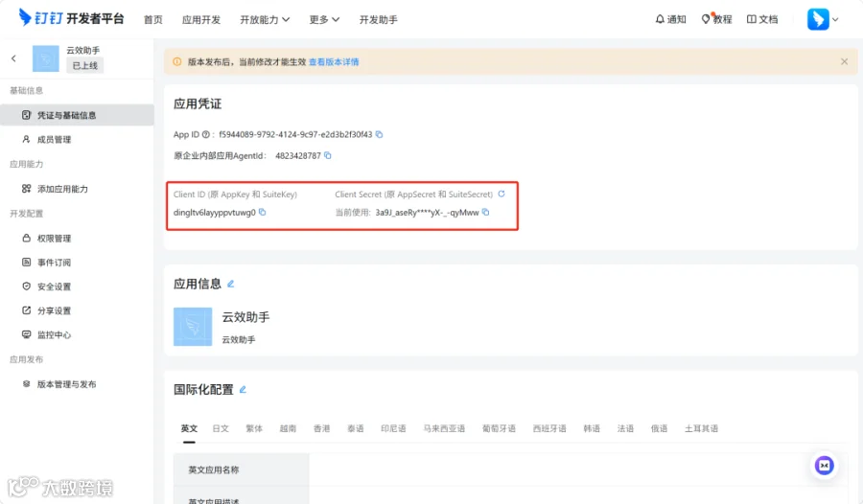Switch to the 西班牙语 tab
The image size is (863, 504).
click(x=549, y=428)
